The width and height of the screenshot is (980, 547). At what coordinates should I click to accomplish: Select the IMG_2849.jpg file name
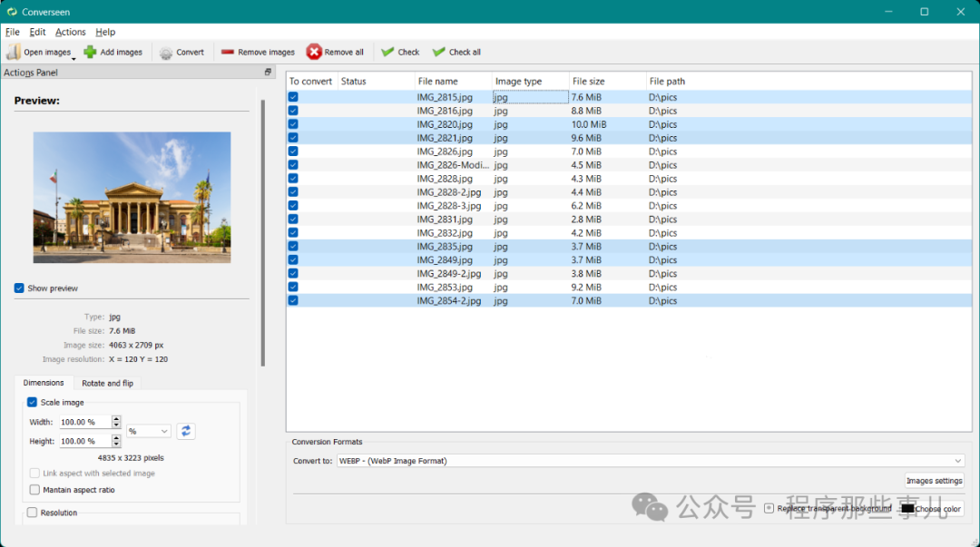pyautogui.click(x=445, y=260)
